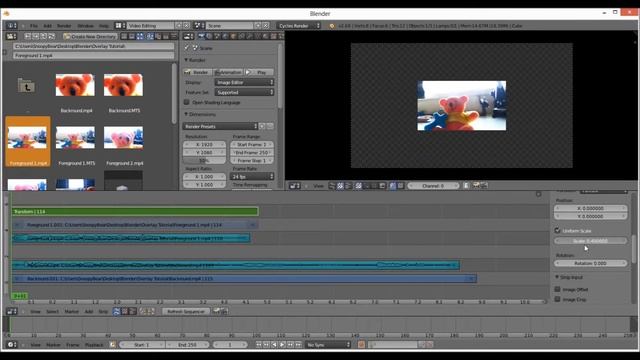This screenshot has width=640, height=360.
Task: Open the Render menu
Action: (64, 26)
